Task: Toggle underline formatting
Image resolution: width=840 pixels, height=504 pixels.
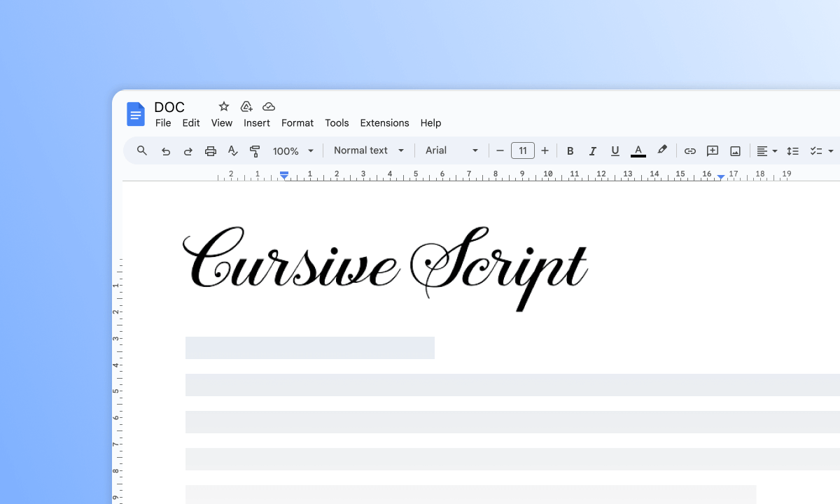Action: (x=615, y=150)
